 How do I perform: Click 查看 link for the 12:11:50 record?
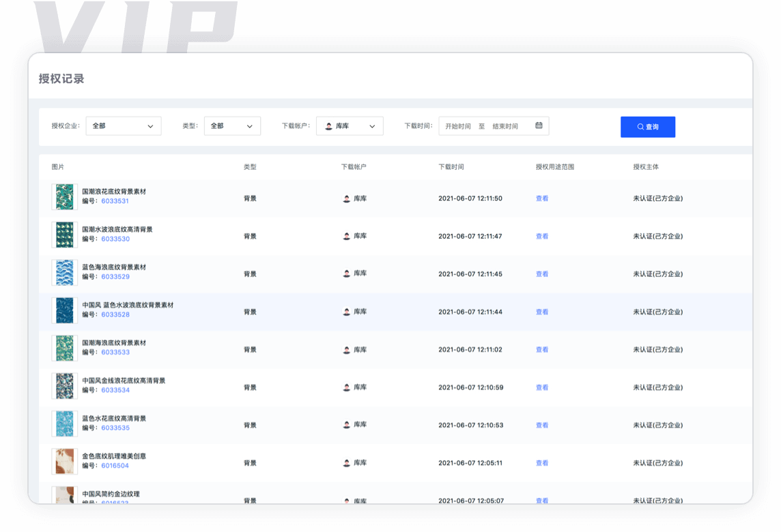coord(542,198)
